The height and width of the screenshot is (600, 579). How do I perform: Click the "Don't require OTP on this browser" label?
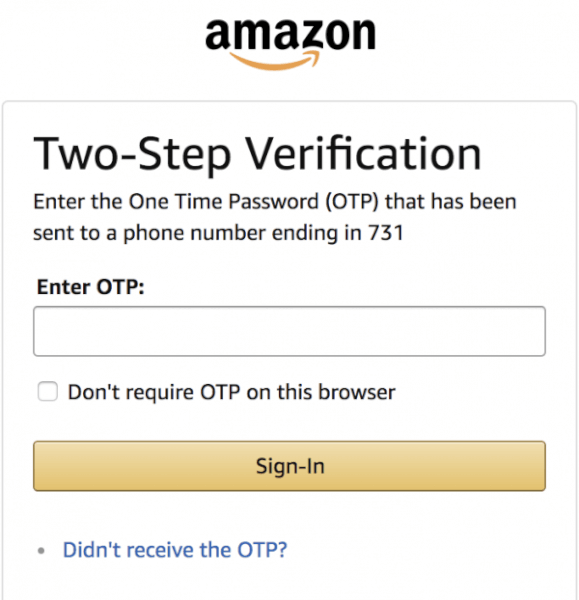coord(231,392)
